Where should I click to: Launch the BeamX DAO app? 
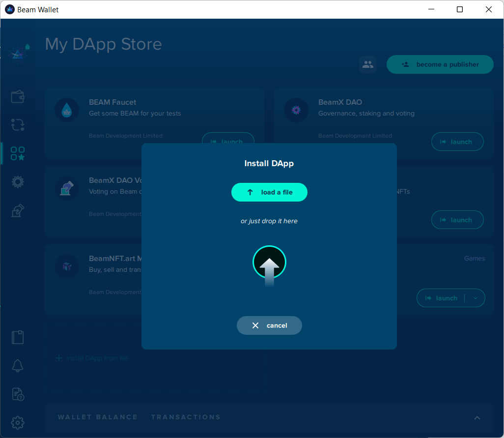(457, 142)
